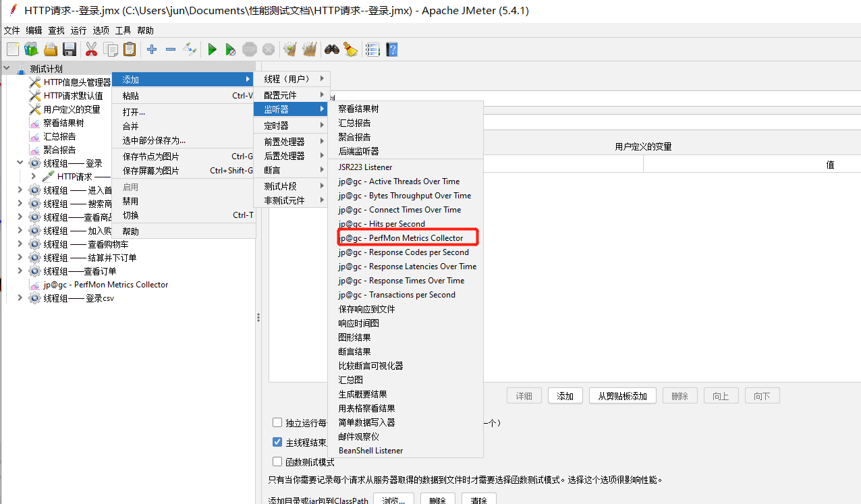Reset search with yellow brush icon
Screen dimensions: 861x504
click(350, 49)
